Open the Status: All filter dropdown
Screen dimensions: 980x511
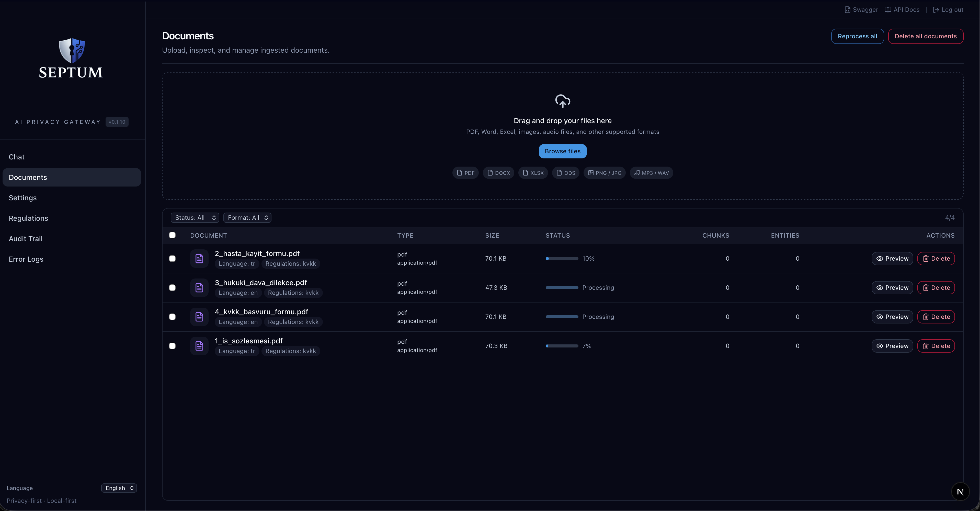tap(195, 218)
